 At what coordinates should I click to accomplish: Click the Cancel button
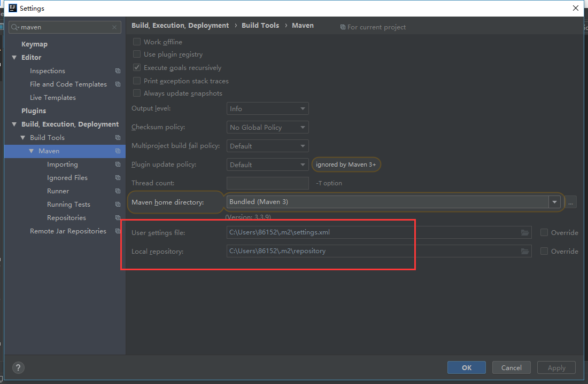coord(512,367)
